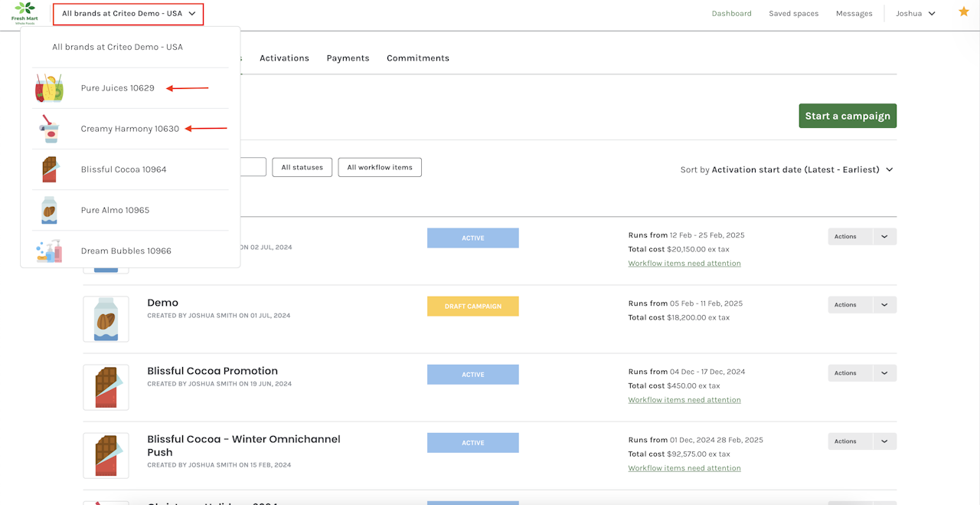Viewport: 980px width, 505px height.
Task: Click the Start a campaign button
Action: coord(848,116)
